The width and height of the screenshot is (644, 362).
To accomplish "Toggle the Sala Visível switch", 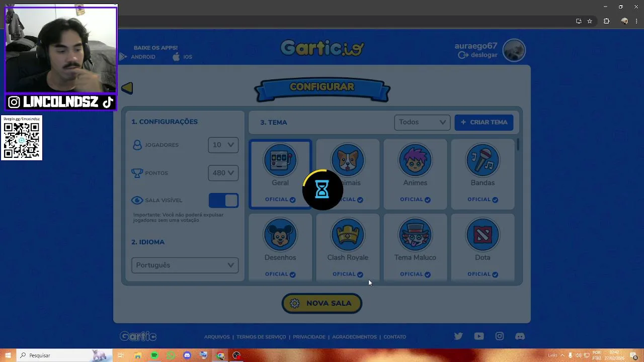I will [x=223, y=201].
